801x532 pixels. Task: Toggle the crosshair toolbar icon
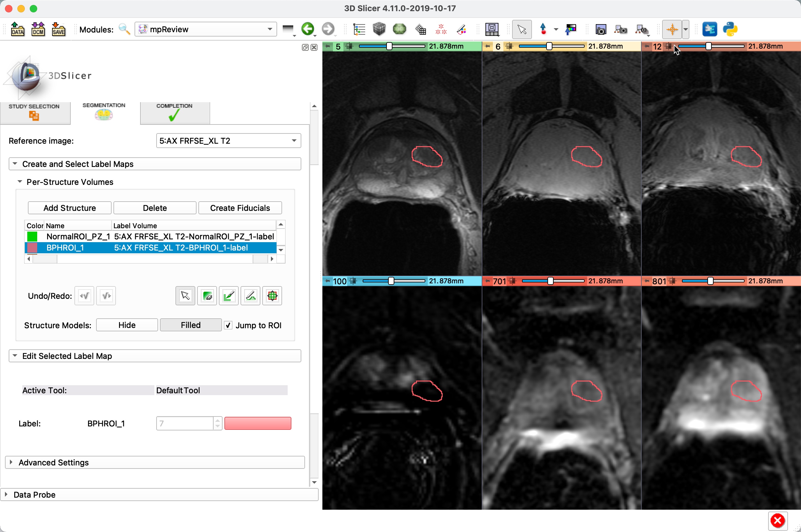672,29
